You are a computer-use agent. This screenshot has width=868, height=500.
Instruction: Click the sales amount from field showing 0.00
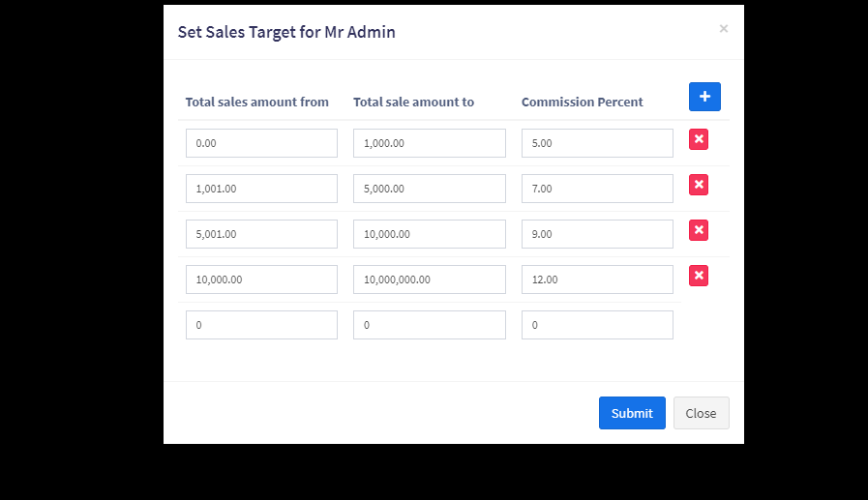[261, 143]
